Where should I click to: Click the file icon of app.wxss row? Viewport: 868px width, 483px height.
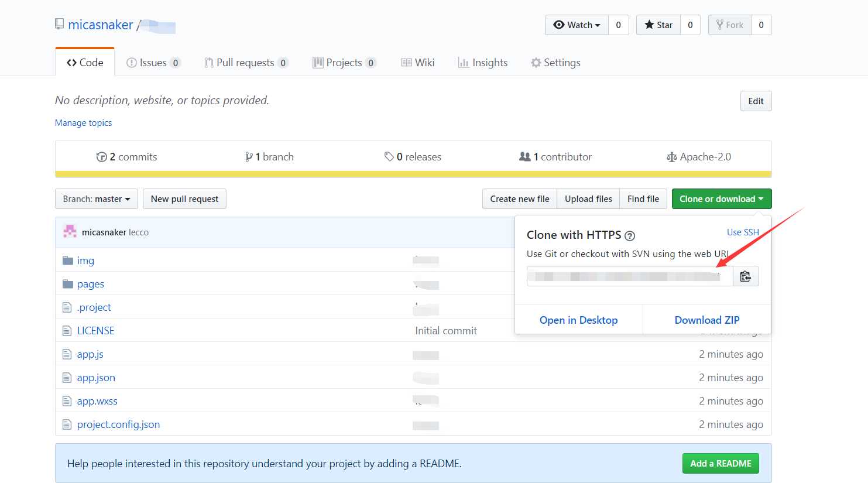tap(67, 401)
